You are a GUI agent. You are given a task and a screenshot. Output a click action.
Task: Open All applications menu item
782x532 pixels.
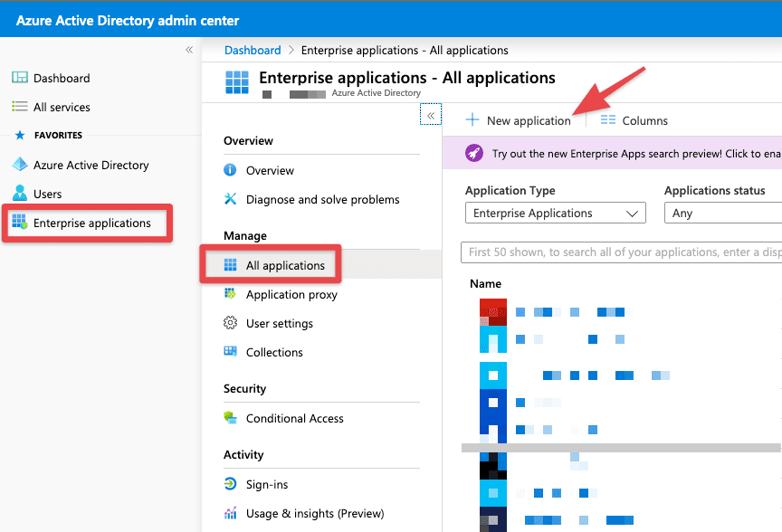[321, 265]
